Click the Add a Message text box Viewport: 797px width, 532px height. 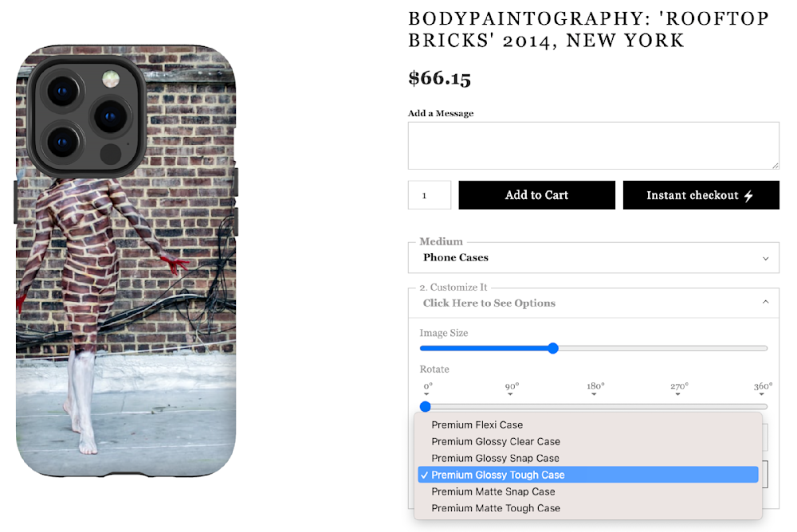[593, 146]
